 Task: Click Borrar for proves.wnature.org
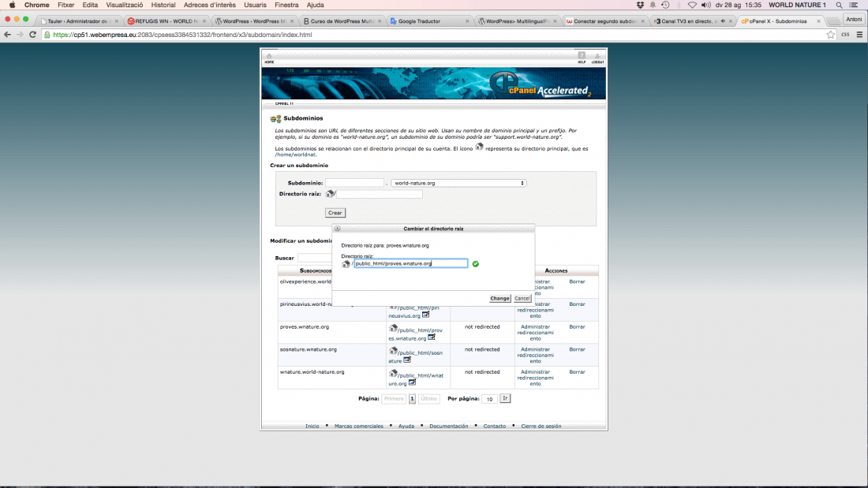577,327
